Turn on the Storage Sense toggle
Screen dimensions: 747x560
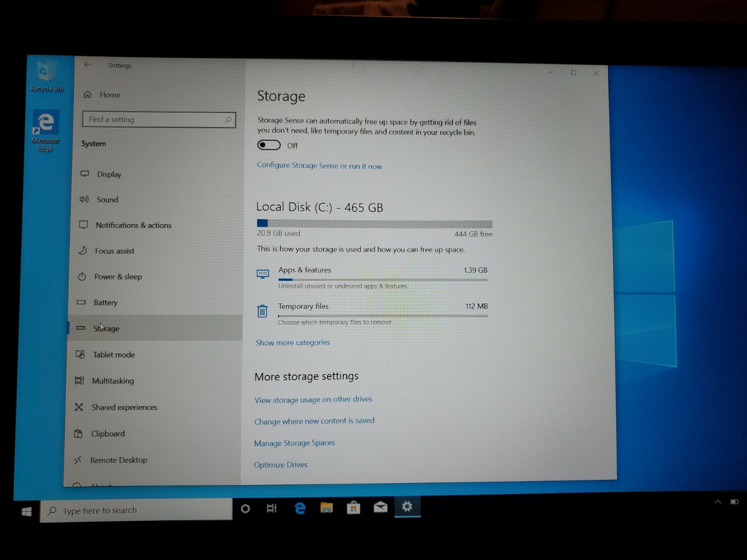[269, 145]
